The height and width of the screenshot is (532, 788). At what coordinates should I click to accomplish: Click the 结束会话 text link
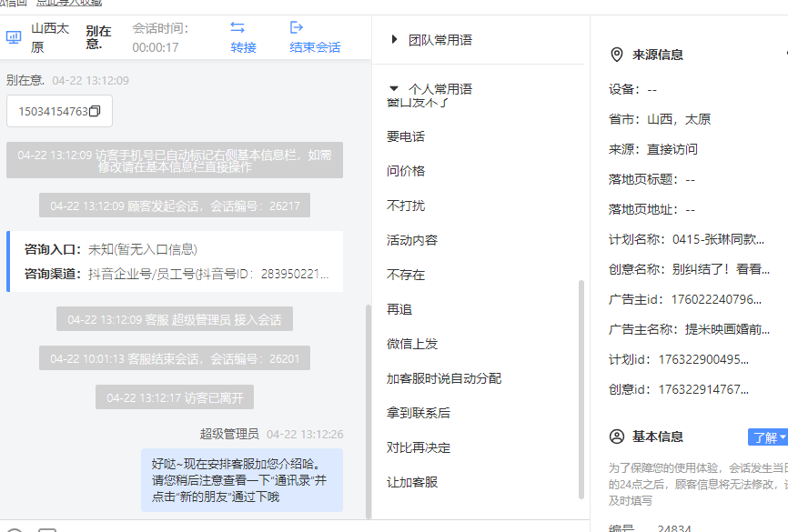pyautogui.click(x=315, y=47)
